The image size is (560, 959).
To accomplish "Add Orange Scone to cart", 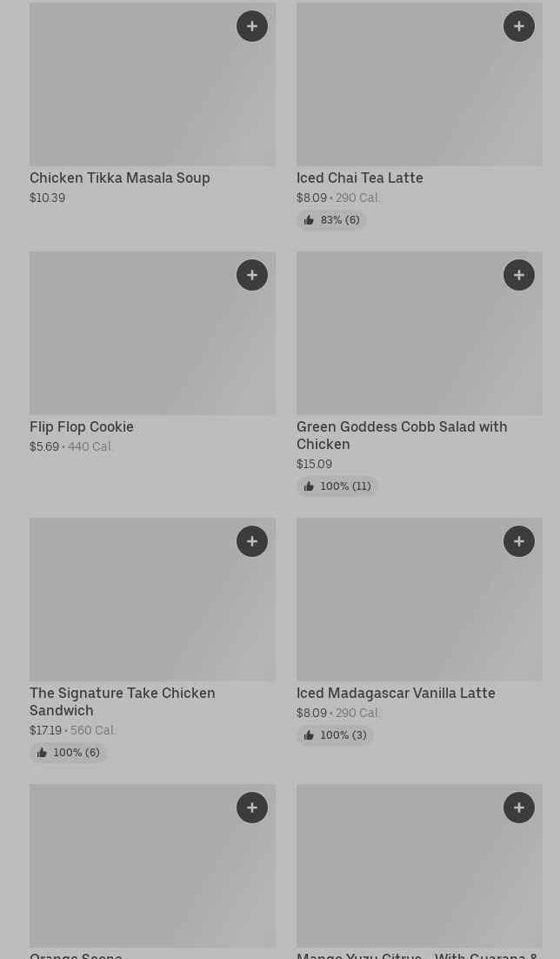I will coord(252,808).
